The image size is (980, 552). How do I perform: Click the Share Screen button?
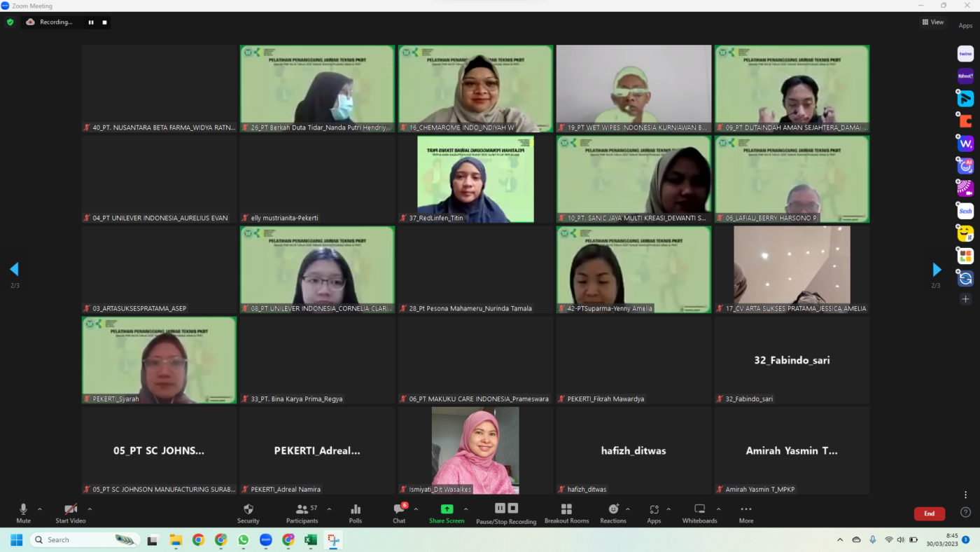click(447, 513)
